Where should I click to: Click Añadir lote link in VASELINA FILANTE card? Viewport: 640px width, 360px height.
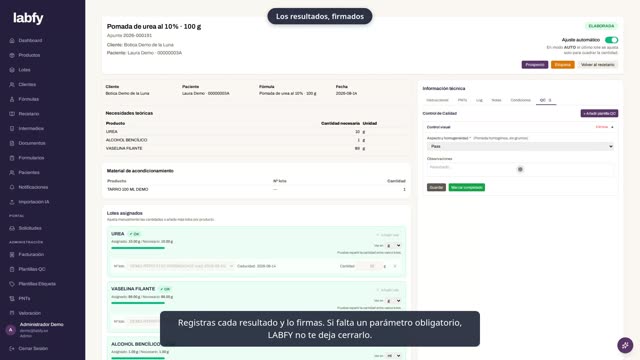(x=388, y=290)
